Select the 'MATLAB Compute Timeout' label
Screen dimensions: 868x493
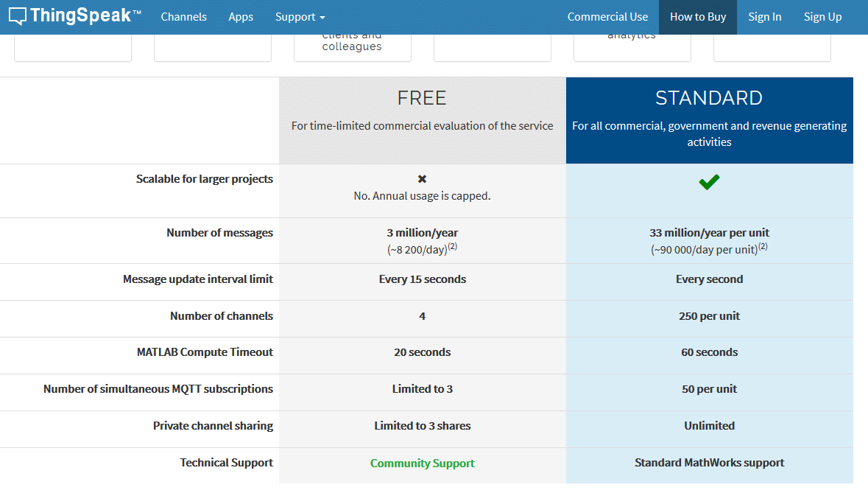click(x=205, y=352)
